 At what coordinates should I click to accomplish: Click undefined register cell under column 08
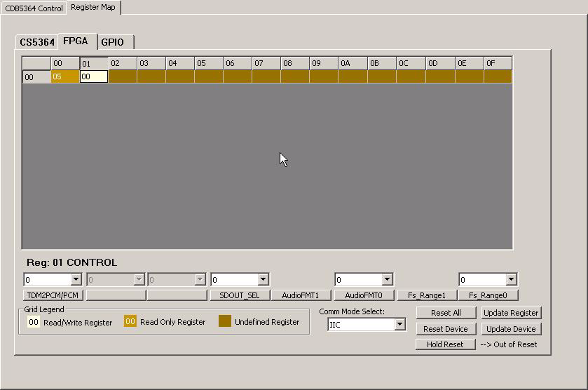click(x=295, y=76)
